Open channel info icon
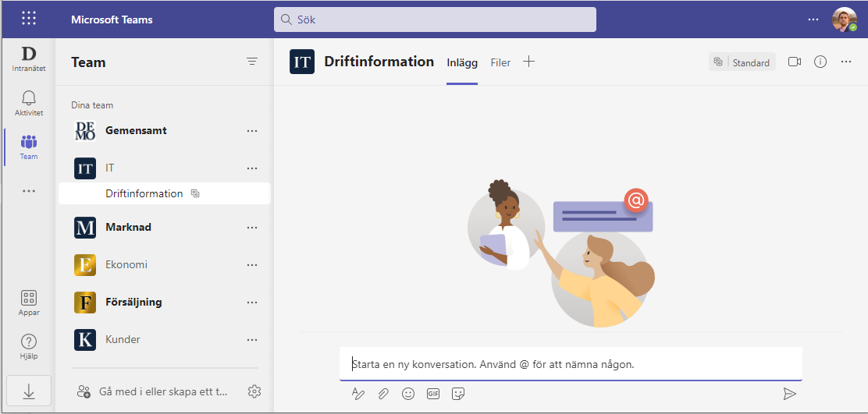This screenshot has width=868, height=414. [820, 62]
